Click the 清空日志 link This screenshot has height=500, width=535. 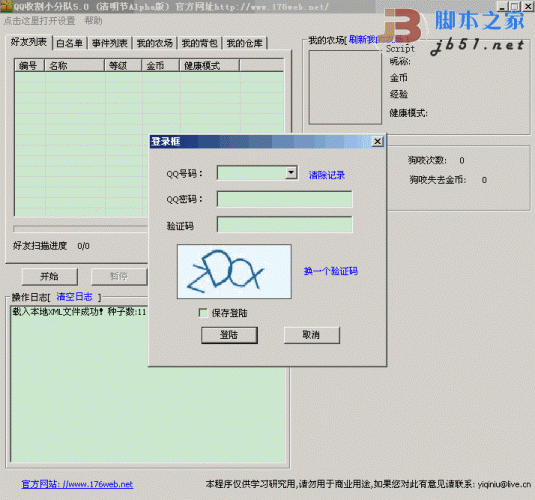click(x=74, y=297)
